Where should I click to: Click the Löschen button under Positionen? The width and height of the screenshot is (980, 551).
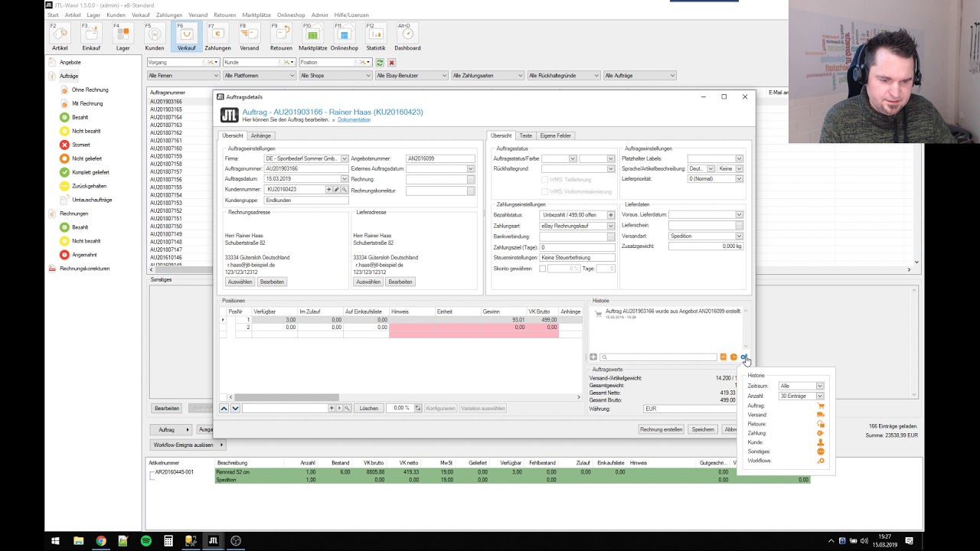pos(369,409)
